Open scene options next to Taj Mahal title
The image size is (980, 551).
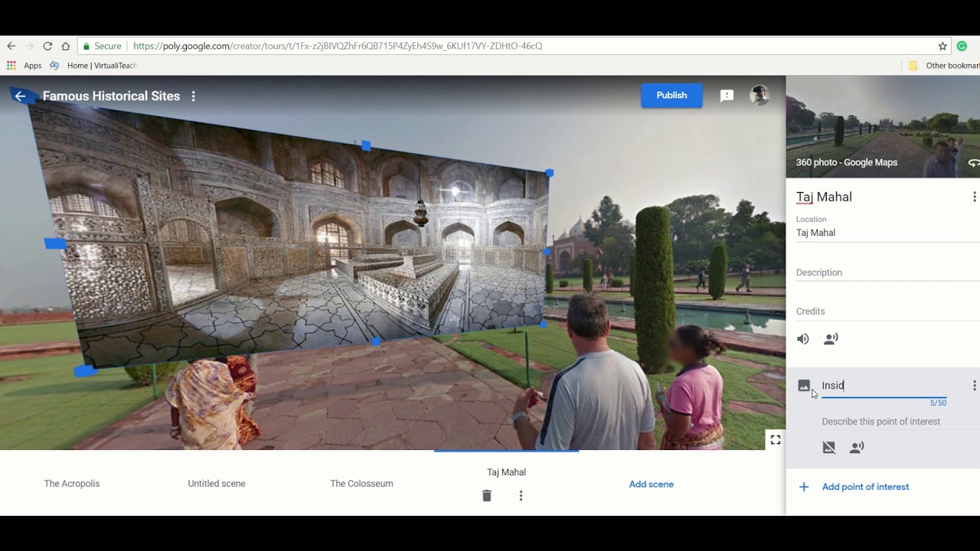[x=974, y=197]
